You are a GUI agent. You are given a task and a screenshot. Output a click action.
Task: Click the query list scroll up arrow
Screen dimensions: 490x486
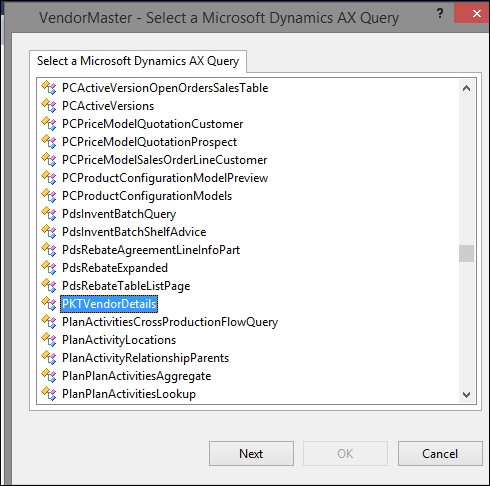click(466, 88)
